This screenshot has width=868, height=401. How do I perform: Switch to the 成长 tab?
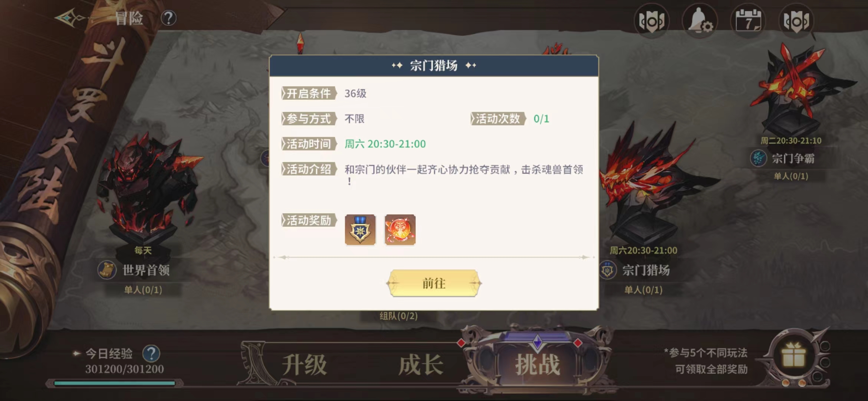[x=421, y=365]
